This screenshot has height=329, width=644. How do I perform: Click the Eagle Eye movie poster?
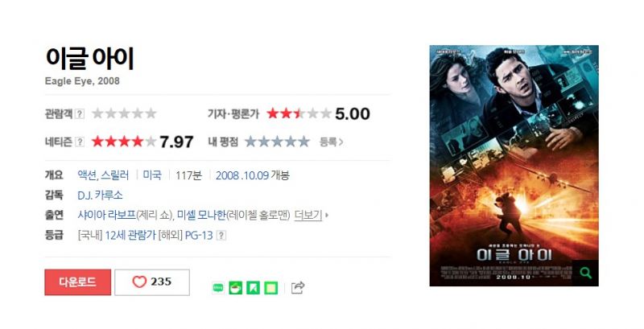tap(514, 166)
